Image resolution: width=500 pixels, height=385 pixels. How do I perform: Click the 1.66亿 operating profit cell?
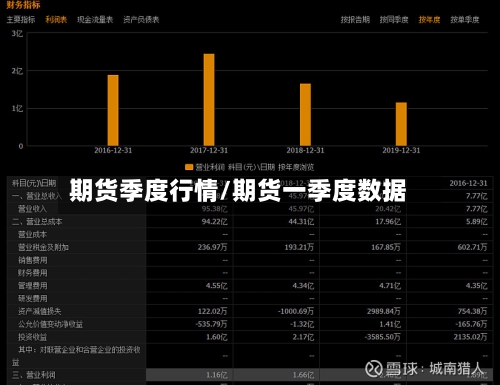pos(303,375)
